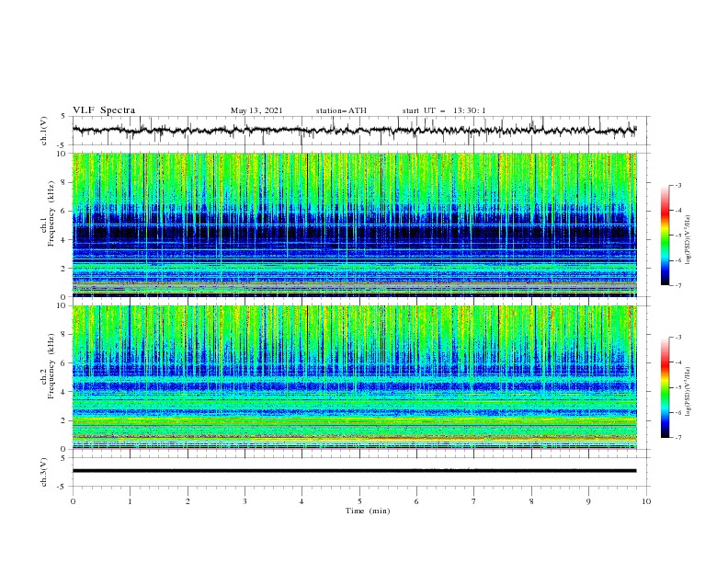The width and height of the screenshot is (728, 563).
Task: Click inside the ch.1 spectrogram panel
Action: 354,224
